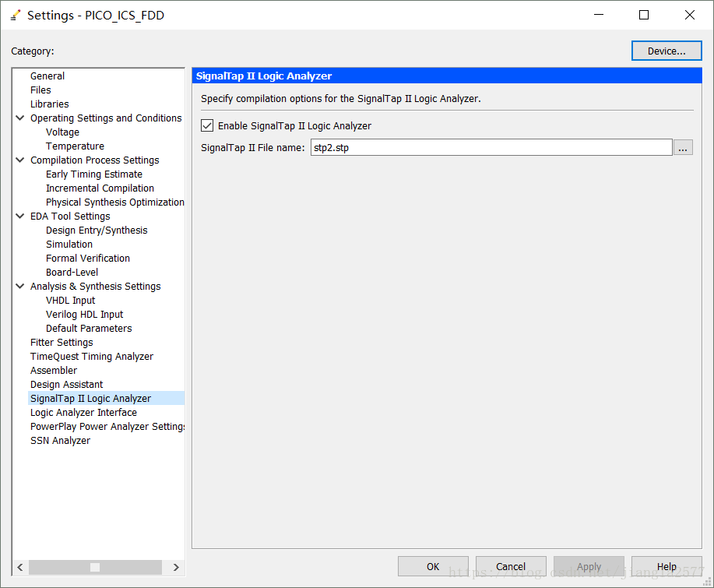
Task: Minimize the Settings window
Action: (599, 15)
